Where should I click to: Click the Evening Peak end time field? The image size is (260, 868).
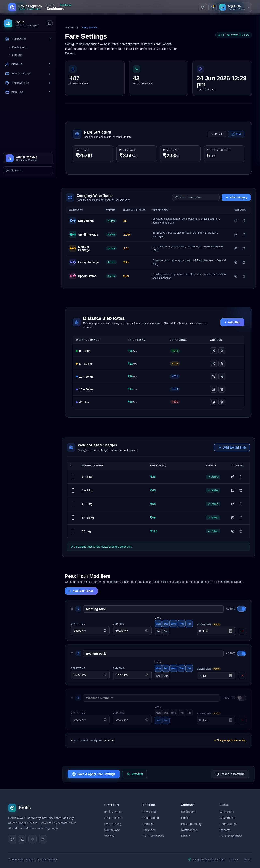[x=132, y=675]
